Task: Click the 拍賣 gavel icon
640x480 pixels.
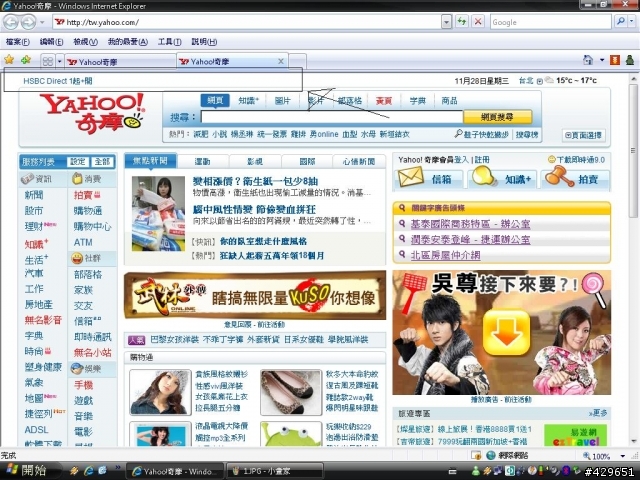Action: tap(559, 177)
